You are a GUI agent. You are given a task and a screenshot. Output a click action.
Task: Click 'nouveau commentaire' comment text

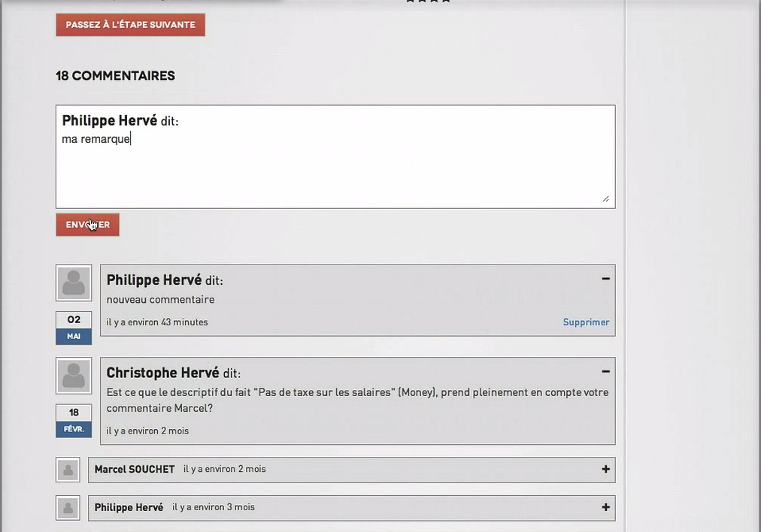(161, 300)
